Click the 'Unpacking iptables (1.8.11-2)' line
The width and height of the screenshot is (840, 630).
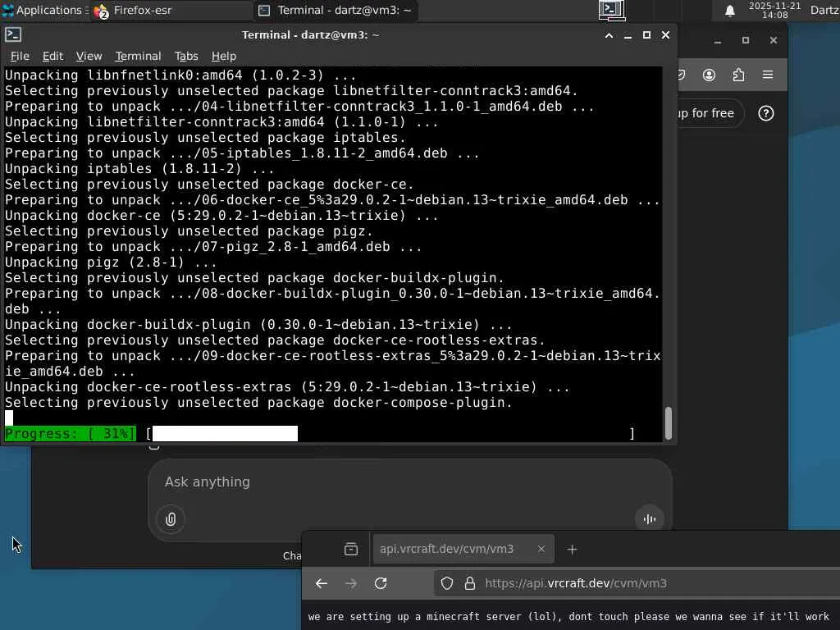[139, 169]
